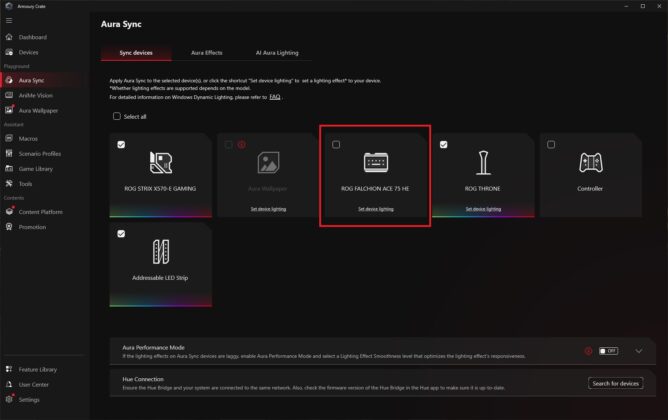
Task: Open Scenario Profiles in sidebar
Action: point(40,153)
